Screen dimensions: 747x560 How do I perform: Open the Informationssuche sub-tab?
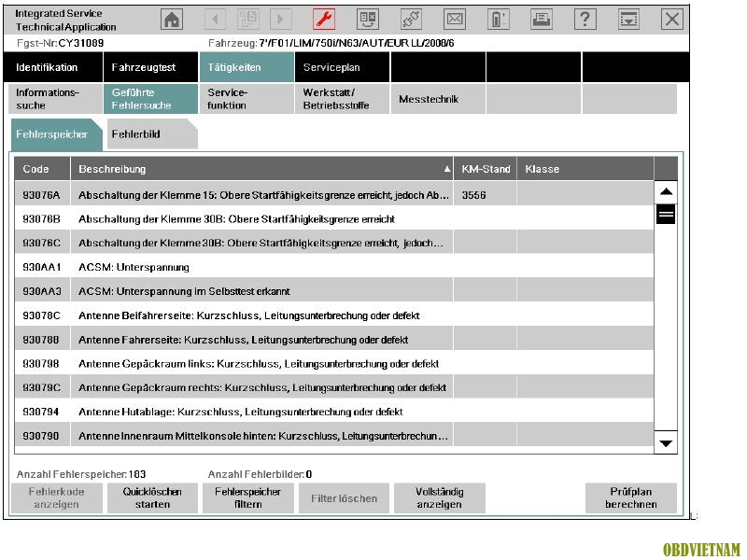point(55,99)
